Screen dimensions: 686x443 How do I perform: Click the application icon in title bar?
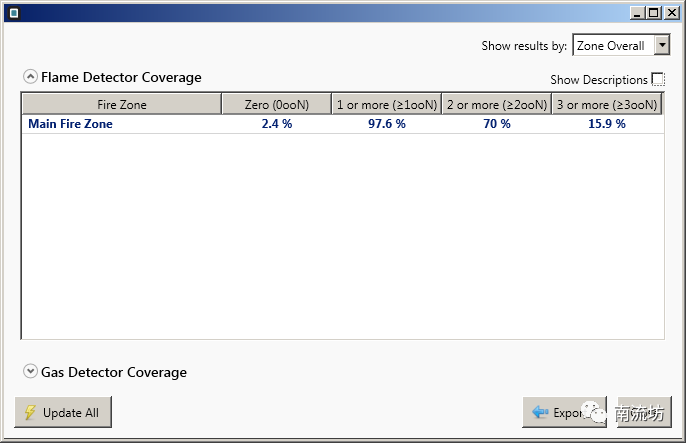click(x=14, y=13)
